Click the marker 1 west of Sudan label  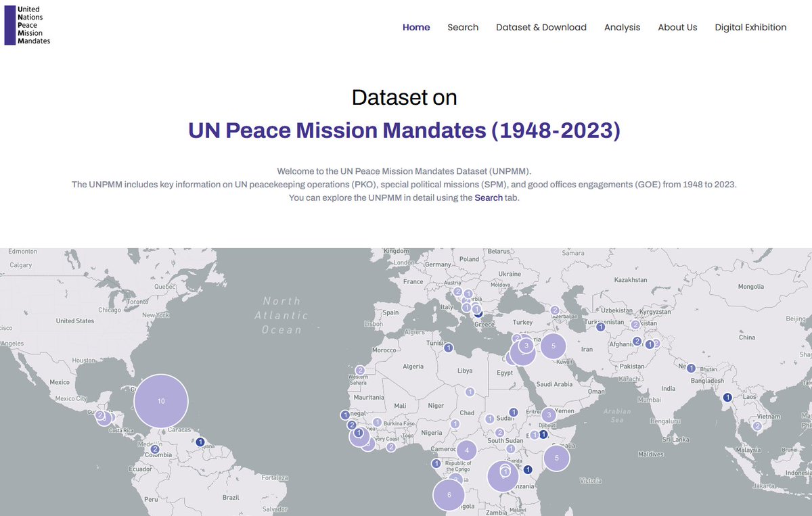(x=489, y=419)
